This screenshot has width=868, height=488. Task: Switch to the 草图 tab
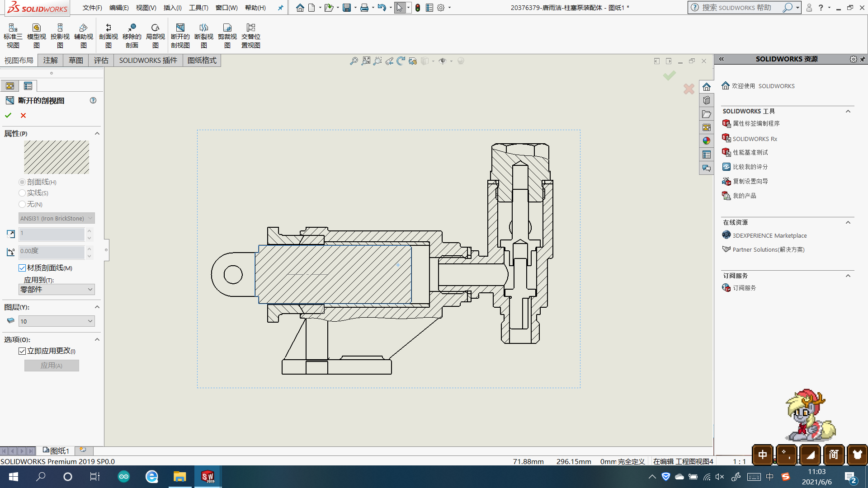point(76,61)
